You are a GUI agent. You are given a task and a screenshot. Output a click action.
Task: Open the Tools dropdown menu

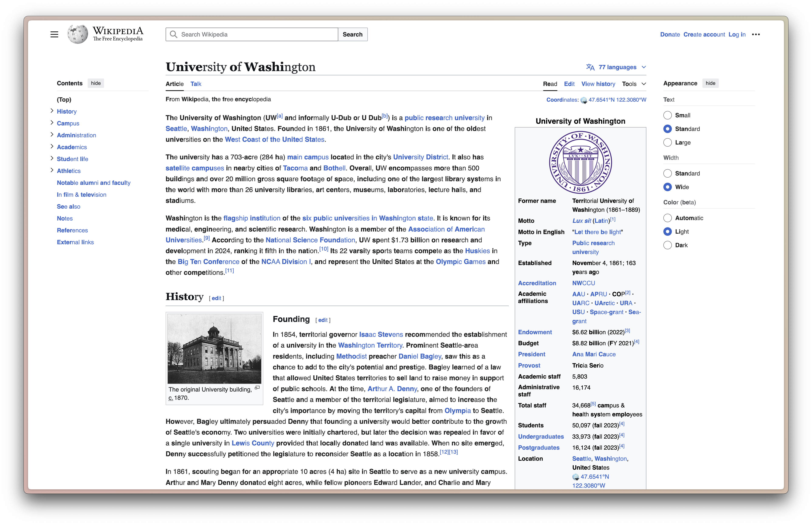(x=634, y=84)
